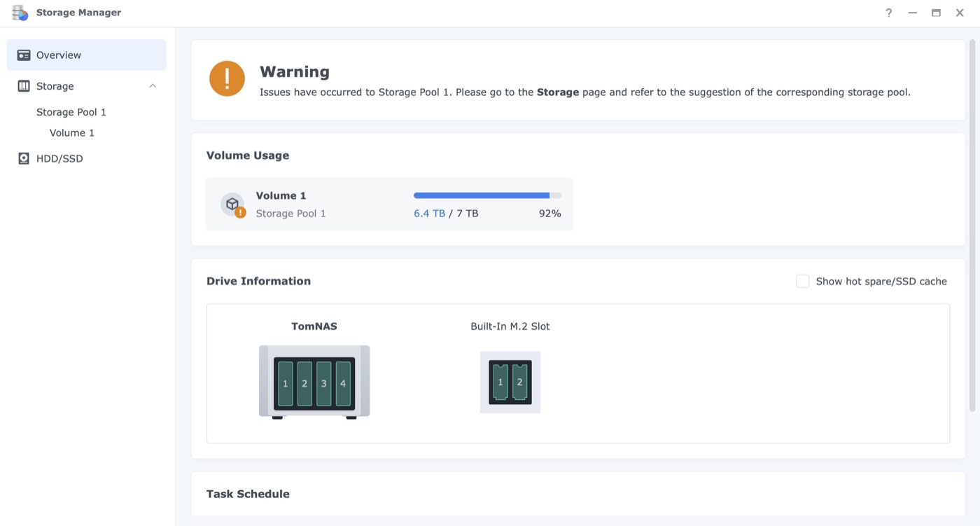Open the Overview page in sidebar

click(x=59, y=55)
